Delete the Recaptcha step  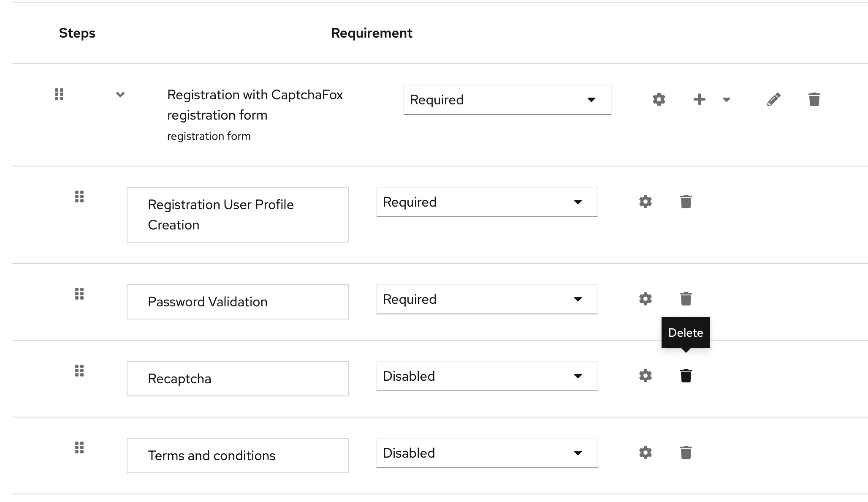(x=686, y=376)
